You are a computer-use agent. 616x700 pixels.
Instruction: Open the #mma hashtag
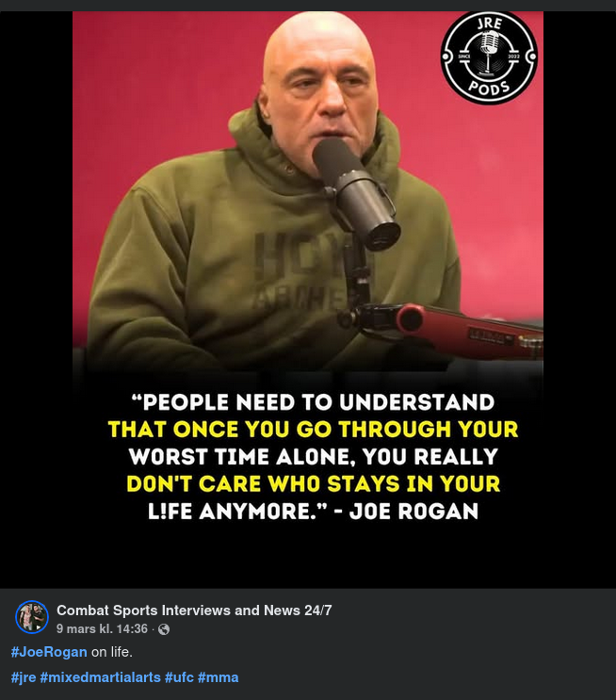(x=218, y=677)
